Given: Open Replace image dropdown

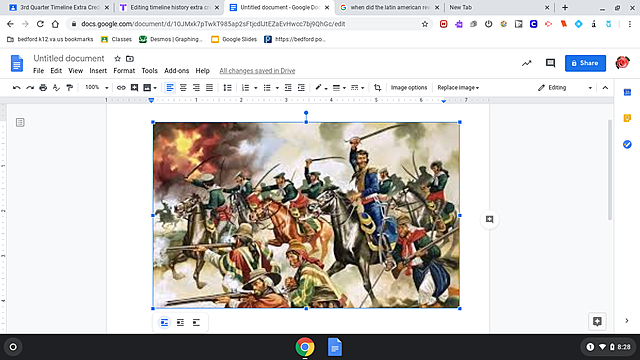Looking at the screenshot, I should [x=458, y=87].
